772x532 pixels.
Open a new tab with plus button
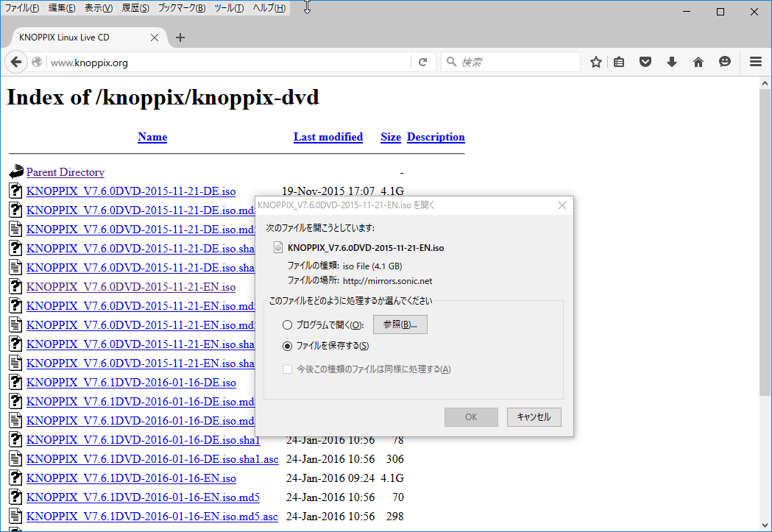pyautogui.click(x=180, y=38)
